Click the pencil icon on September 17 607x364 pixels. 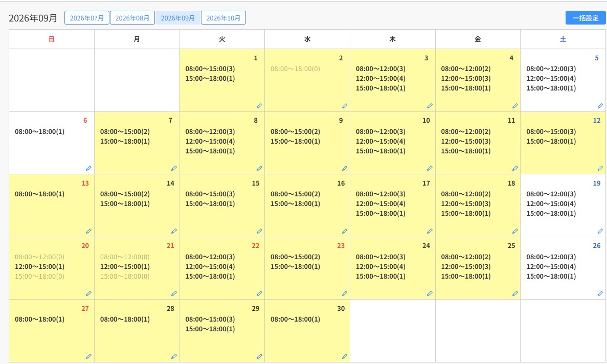pyautogui.click(x=430, y=231)
